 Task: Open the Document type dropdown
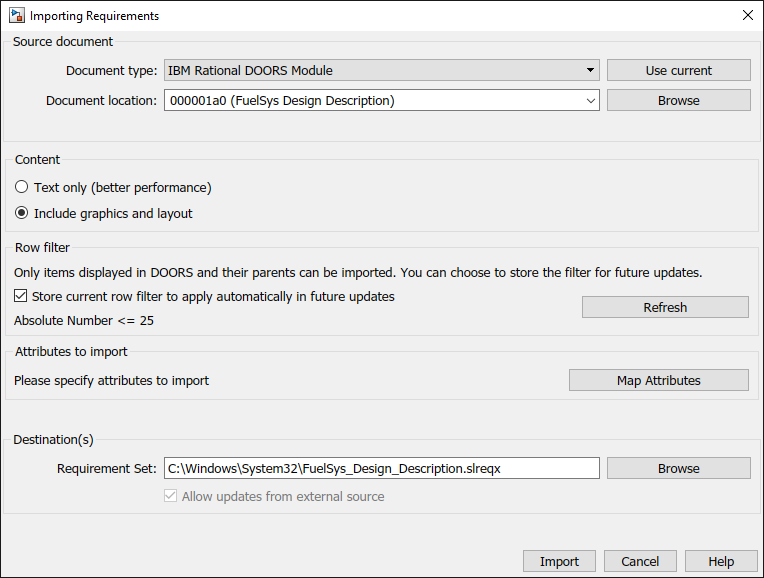point(381,70)
